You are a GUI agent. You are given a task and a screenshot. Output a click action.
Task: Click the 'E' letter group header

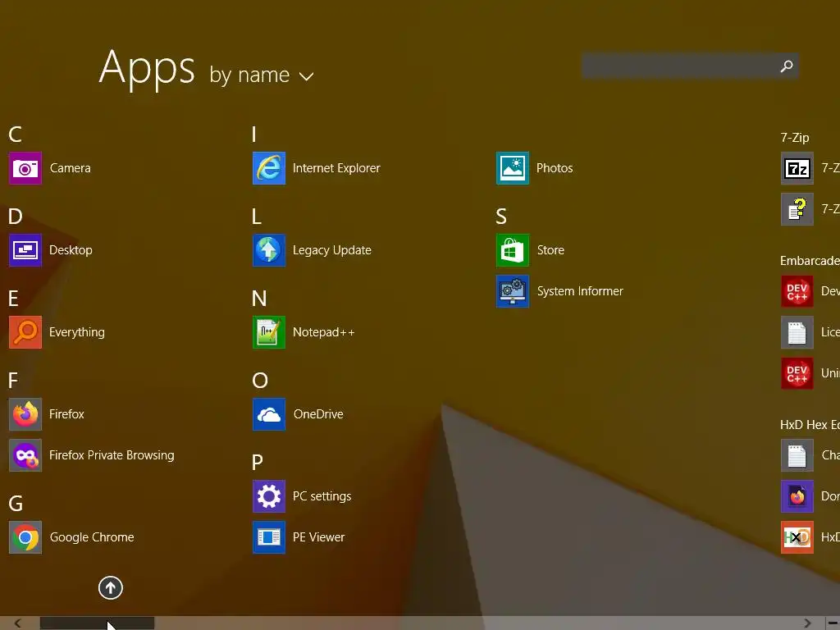13,299
